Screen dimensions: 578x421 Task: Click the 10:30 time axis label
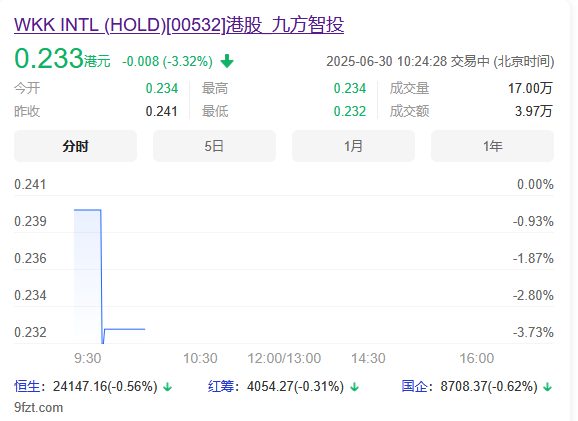click(x=200, y=358)
